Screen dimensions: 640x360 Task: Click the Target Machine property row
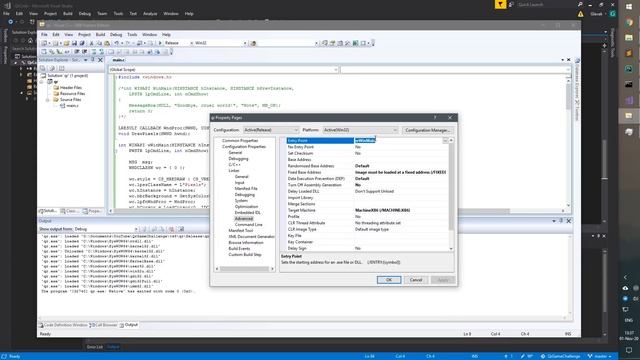click(367, 210)
